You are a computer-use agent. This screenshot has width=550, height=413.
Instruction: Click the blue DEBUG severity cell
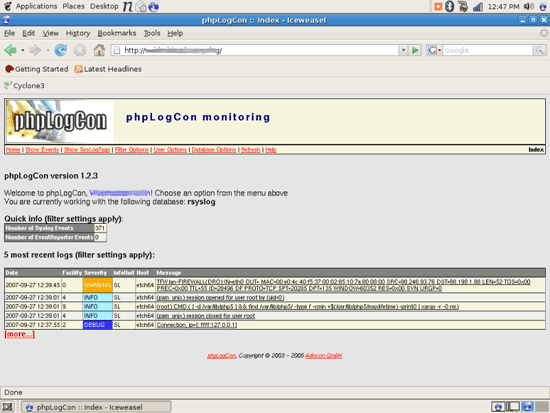point(98,325)
